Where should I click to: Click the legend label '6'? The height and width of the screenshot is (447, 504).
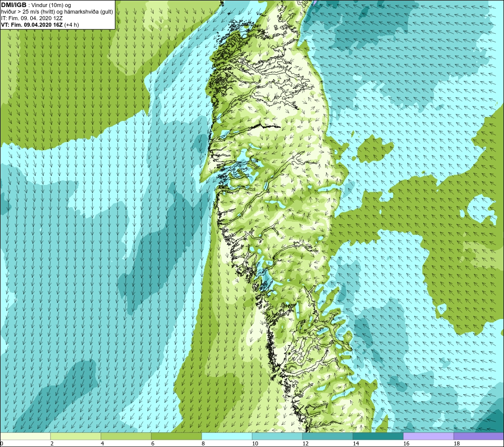[153, 443]
